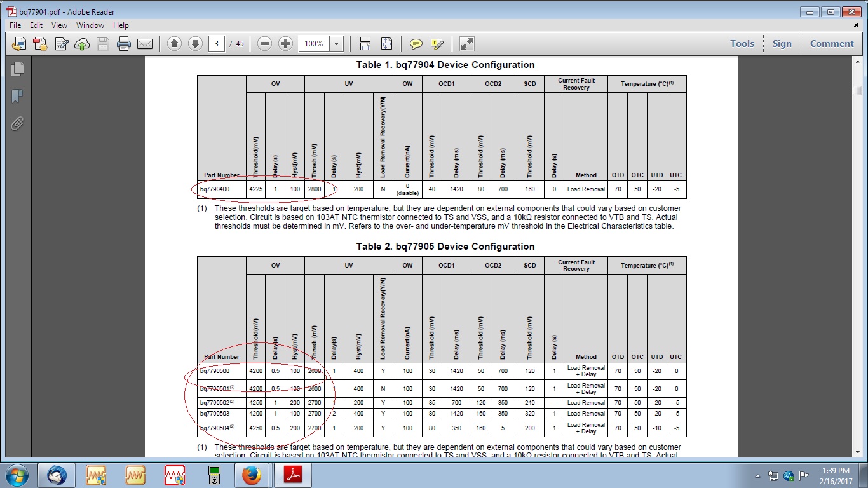Go to next page arrow

pos(196,44)
